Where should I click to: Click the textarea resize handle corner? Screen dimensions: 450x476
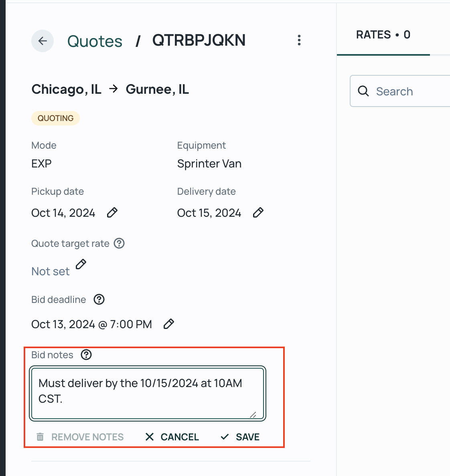(x=253, y=415)
